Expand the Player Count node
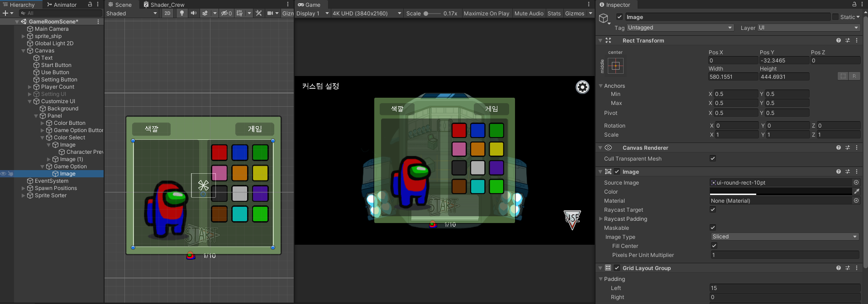868x304 pixels. click(x=30, y=87)
